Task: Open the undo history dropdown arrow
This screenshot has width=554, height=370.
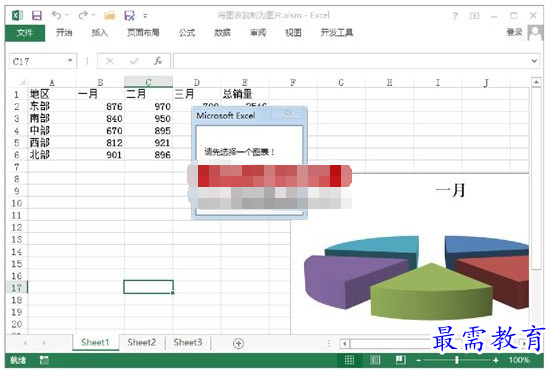Action: (x=67, y=15)
